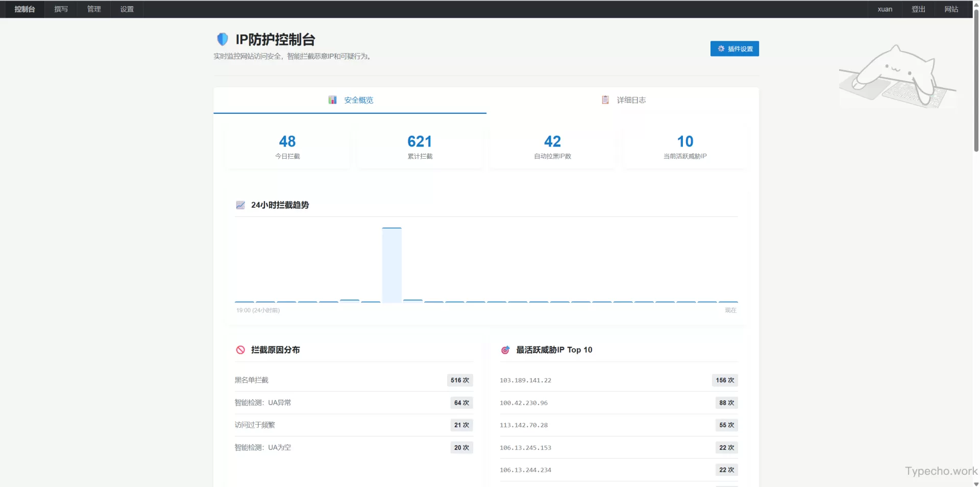Open the 设置 menu in top bar
Screen dimensions: 980x487
point(127,9)
